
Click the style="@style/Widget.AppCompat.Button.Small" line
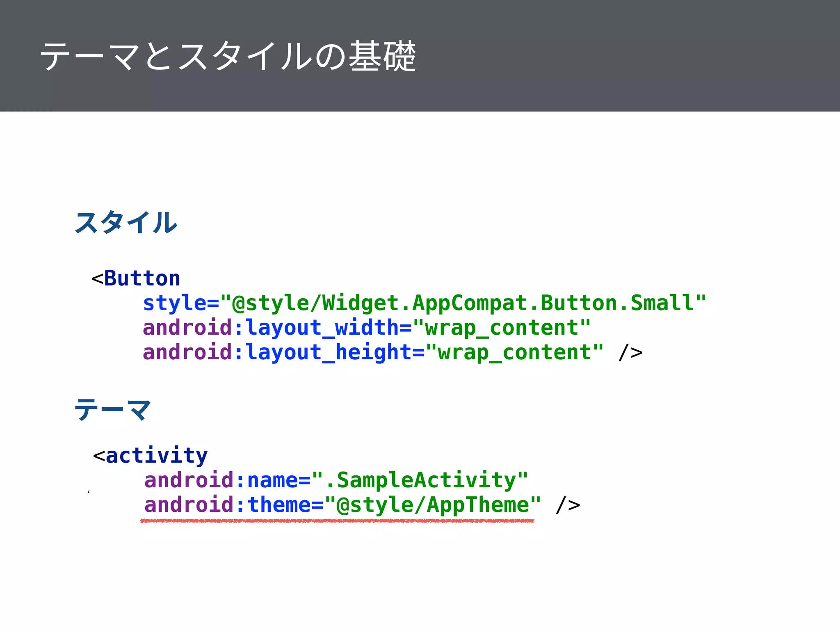point(425,304)
